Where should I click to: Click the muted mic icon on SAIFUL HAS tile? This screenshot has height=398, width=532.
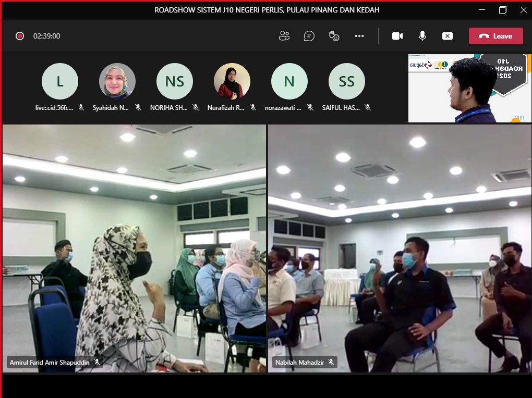(368, 107)
